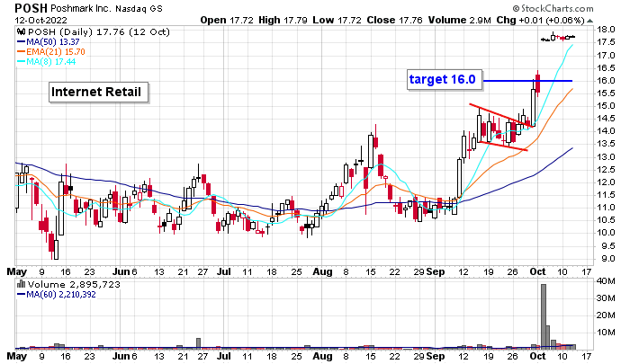Click the 16.0 price axis label
The width and height of the screenshot is (630, 364).
tap(606, 81)
